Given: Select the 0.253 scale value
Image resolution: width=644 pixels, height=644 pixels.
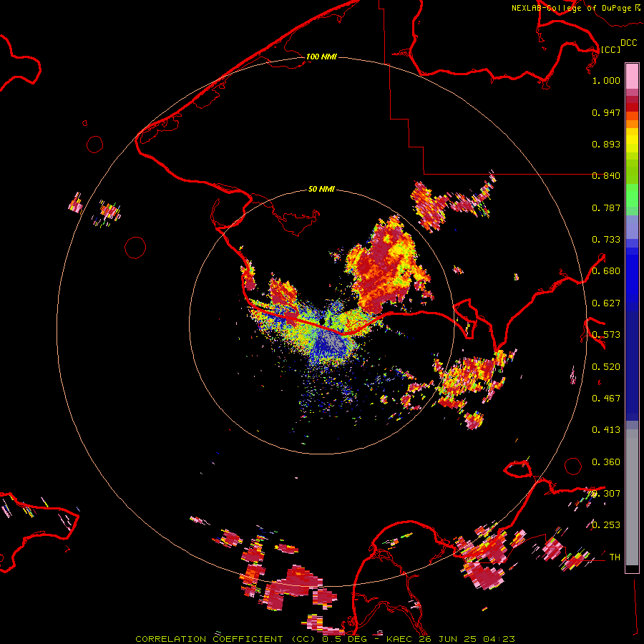Looking at the screenshot, I should pos(606,525).
